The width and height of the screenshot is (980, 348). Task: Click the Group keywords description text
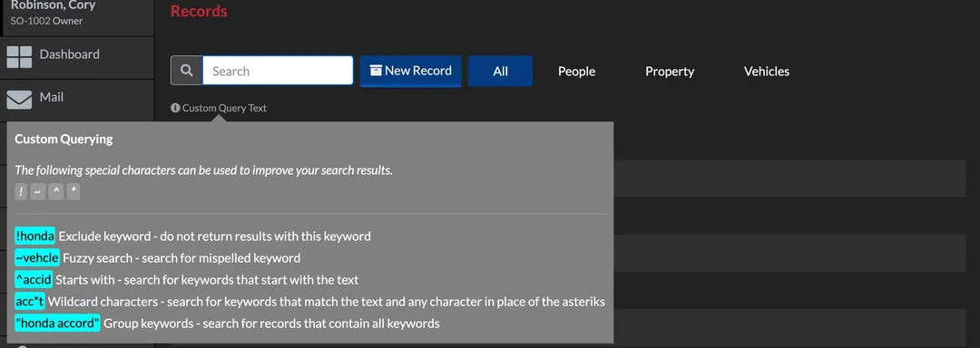272,324
